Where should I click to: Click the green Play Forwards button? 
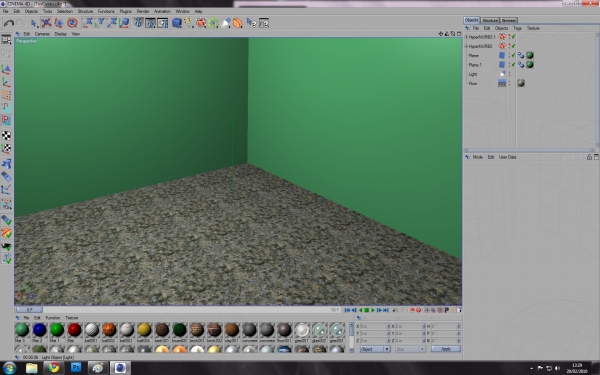pos(373,310)
